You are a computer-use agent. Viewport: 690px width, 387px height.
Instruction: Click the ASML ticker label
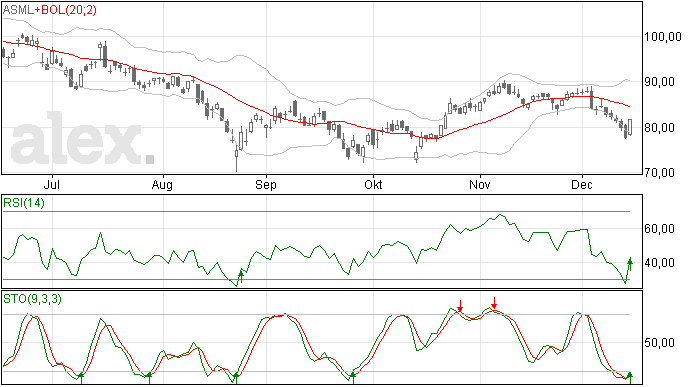click(18, 10)
